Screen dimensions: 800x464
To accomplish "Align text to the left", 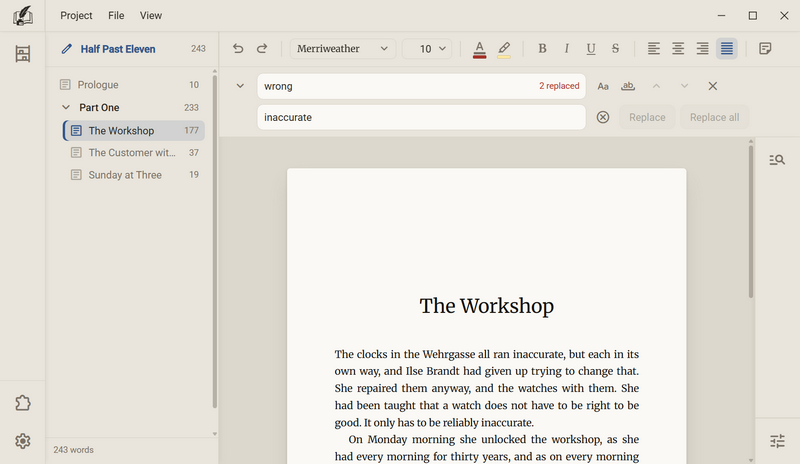I will [x=654, y=48].
